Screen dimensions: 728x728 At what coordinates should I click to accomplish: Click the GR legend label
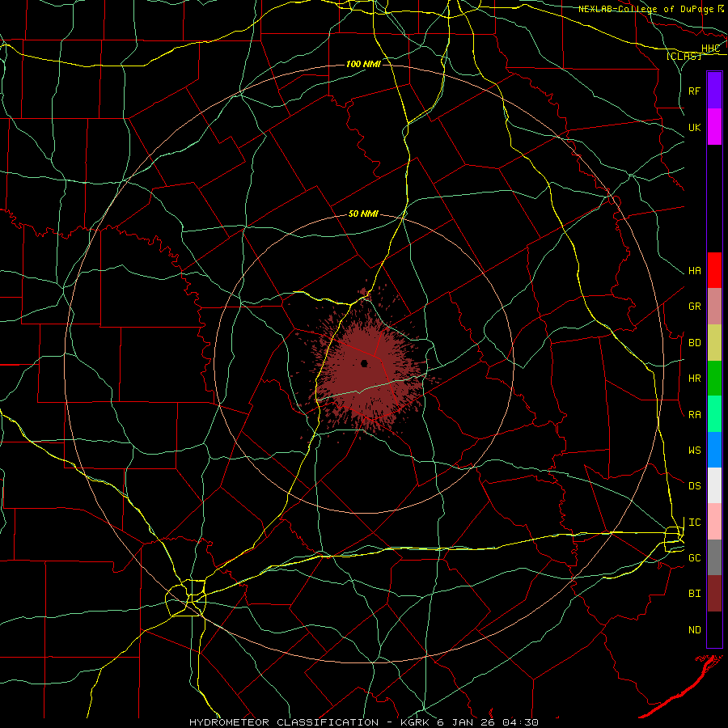[695, 307]
